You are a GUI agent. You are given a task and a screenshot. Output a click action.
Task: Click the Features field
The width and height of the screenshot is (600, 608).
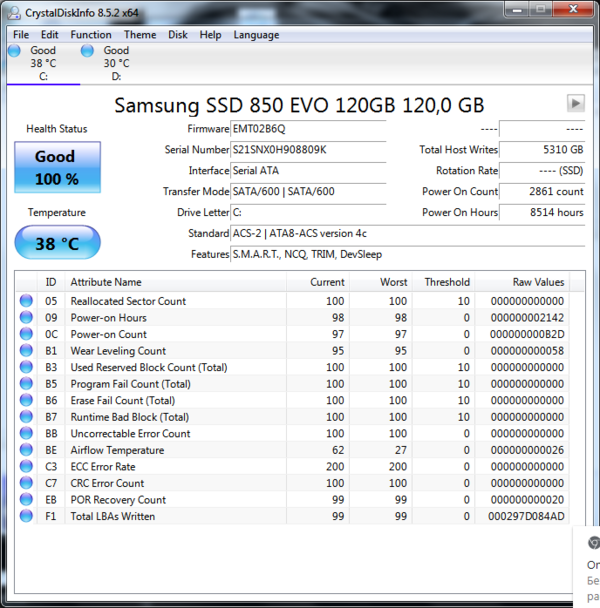click(x=408, y=254)
